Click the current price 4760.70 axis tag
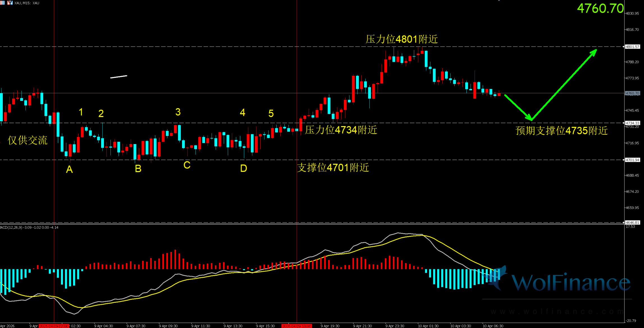The width and height of the screenshot is (644, 328). [632, 93]
